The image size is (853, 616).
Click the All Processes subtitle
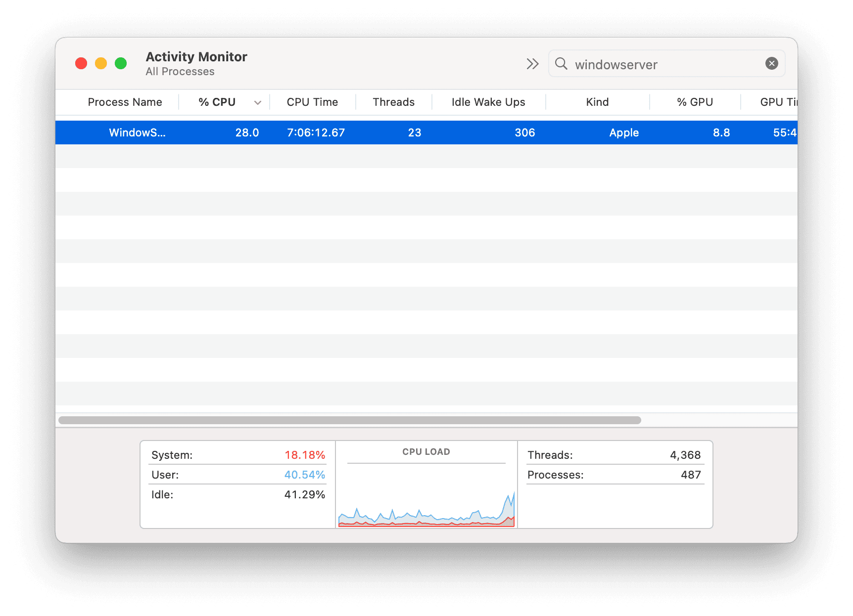(180, 72)
